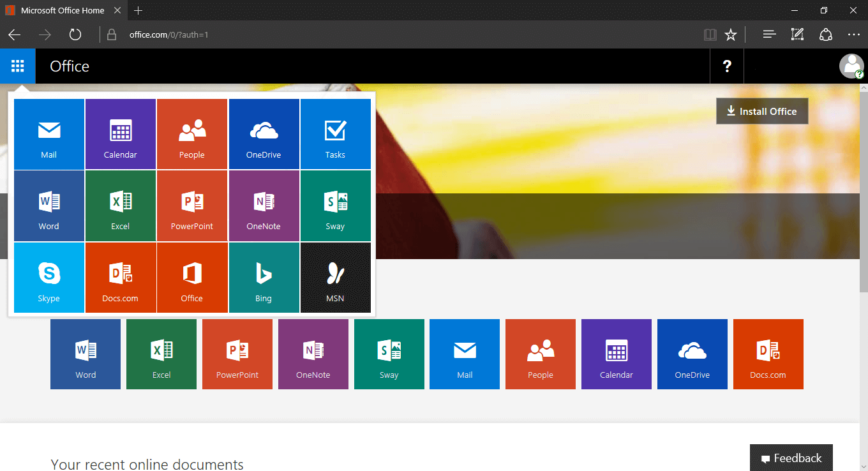The image size is (868, 471).
Task: Select the Microsoft Office Home tab
Action: coord(63,10)
